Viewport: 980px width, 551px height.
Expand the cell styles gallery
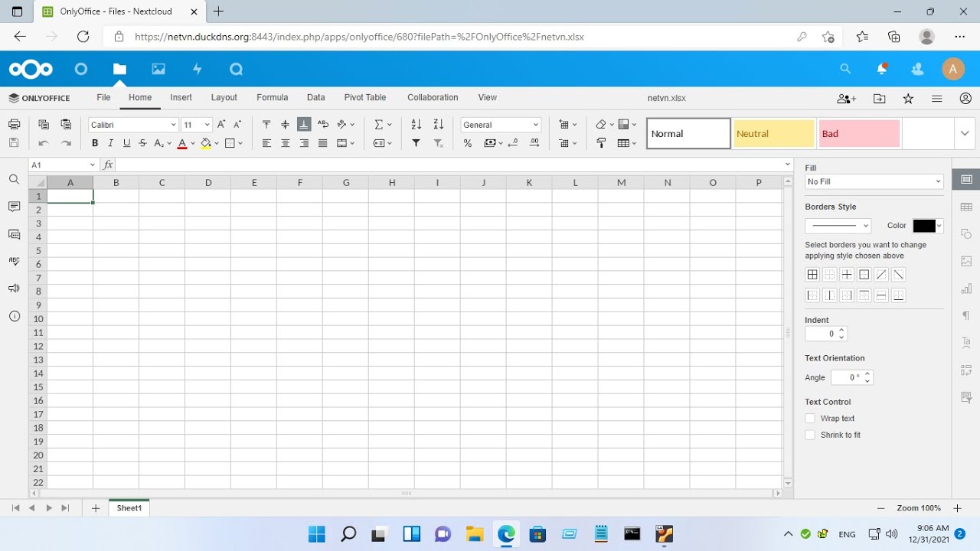(964, 133)
